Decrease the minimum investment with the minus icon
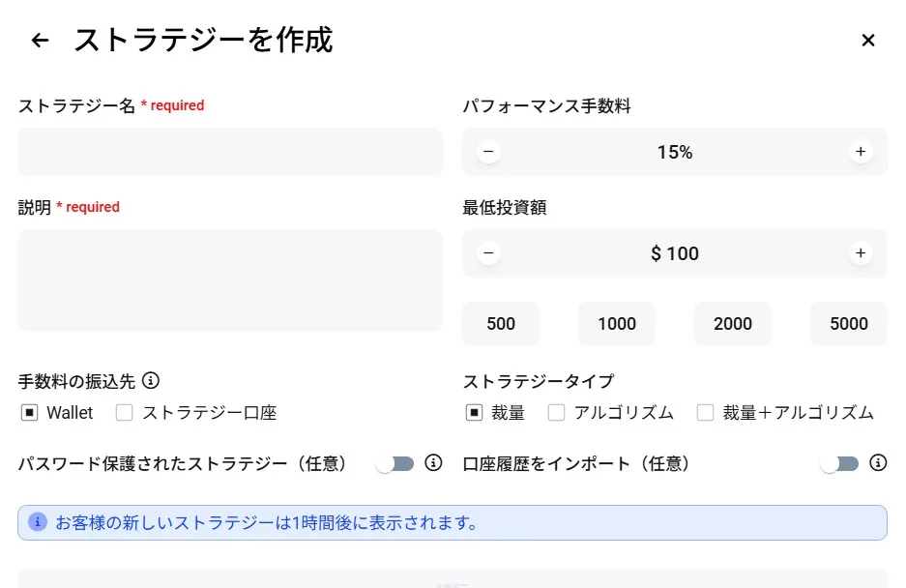The image size is (906, 588). coord(488,253)
